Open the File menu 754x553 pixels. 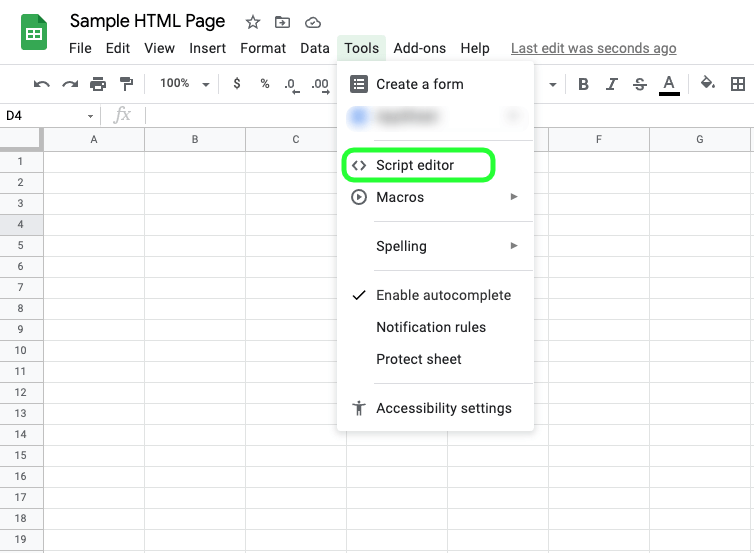pos(80,48)
